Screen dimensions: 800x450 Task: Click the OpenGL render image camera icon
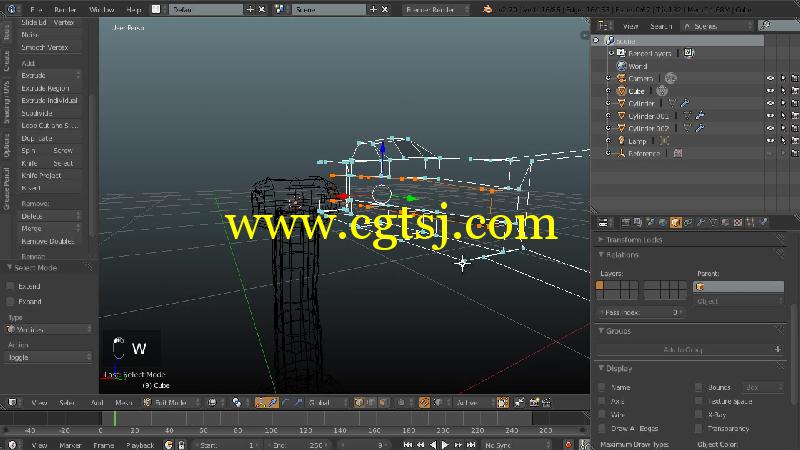point(534,403)
